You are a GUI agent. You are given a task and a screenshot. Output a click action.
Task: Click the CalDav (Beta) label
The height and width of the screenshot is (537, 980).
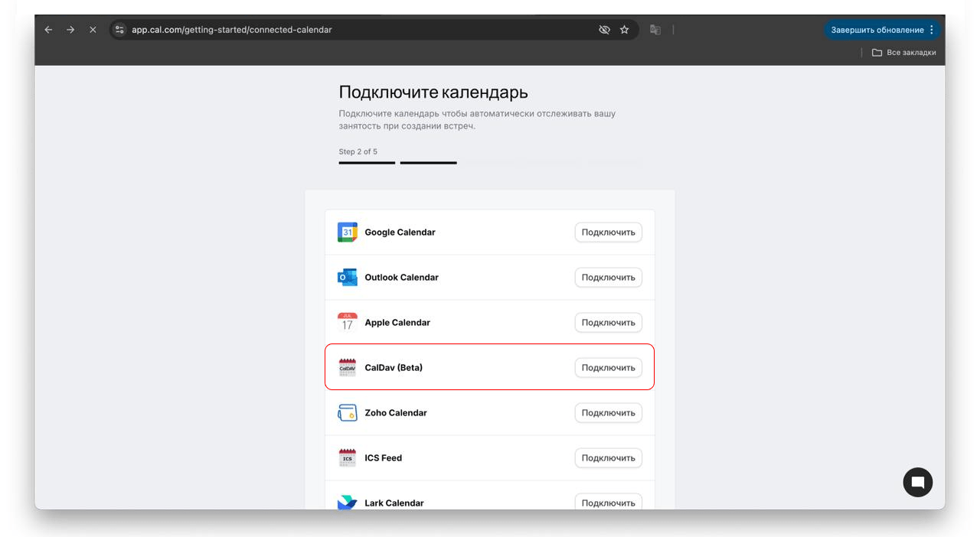point(394,368)
